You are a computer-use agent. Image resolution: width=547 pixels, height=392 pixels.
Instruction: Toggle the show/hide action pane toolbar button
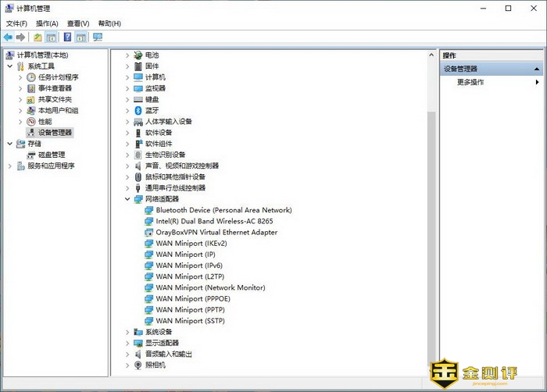point(81,37)
